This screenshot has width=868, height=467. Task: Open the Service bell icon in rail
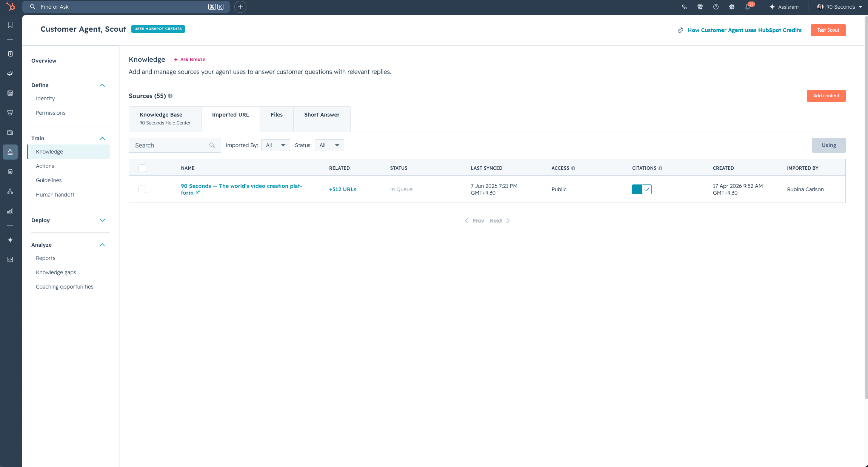pos(10,152)
